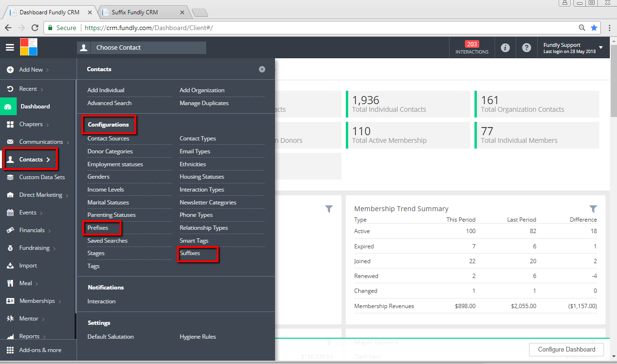Open the Advanced Search link
Screen dimensions: 617x364
(x=110, y=103)
